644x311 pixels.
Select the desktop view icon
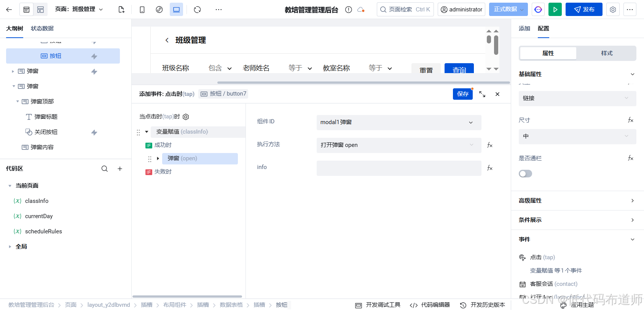(176, 10)
